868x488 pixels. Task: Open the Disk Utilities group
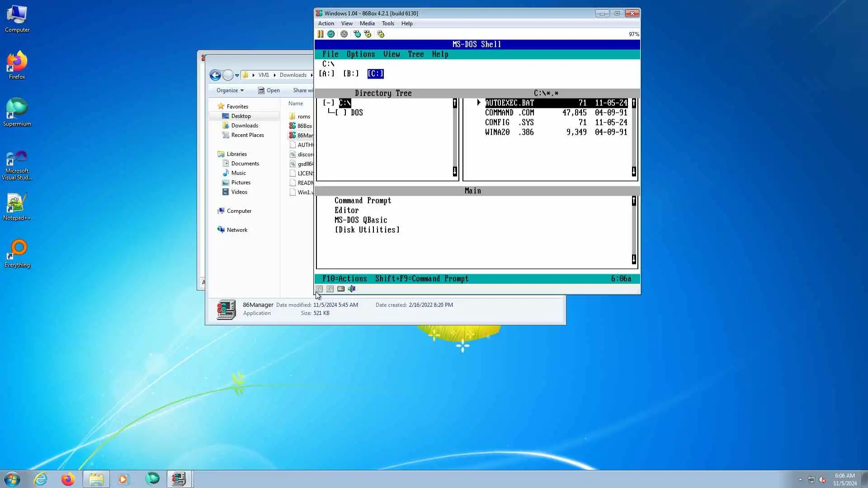367,230
